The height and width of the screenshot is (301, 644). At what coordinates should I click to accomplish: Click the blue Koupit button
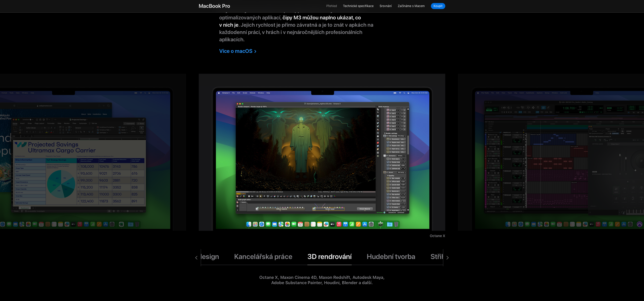438,6
